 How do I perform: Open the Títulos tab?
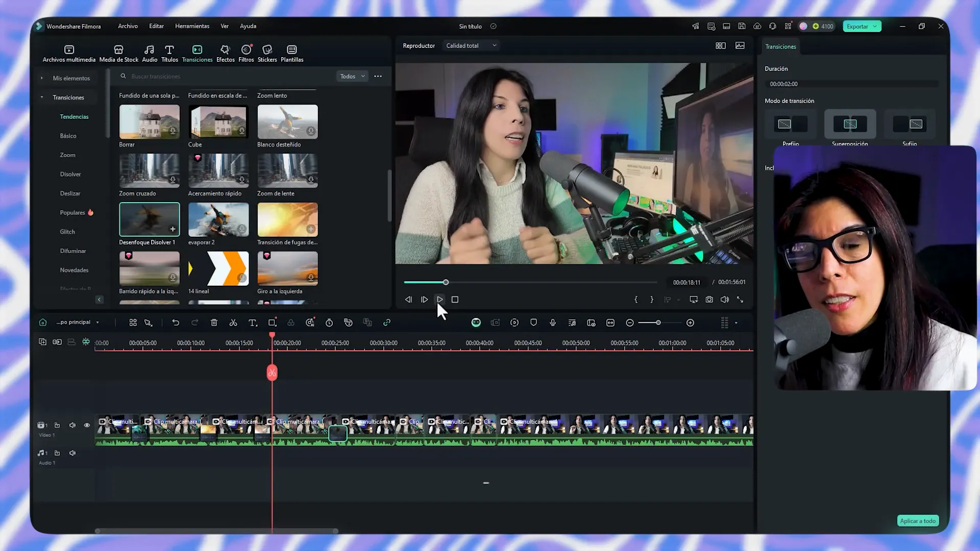pyautogui.click(x=169, y=54)
